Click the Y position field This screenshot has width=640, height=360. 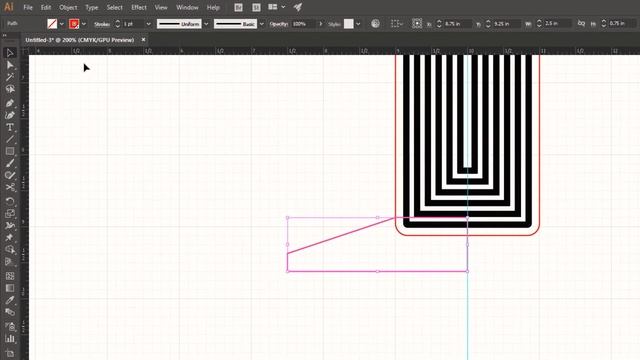click(506, 24)
